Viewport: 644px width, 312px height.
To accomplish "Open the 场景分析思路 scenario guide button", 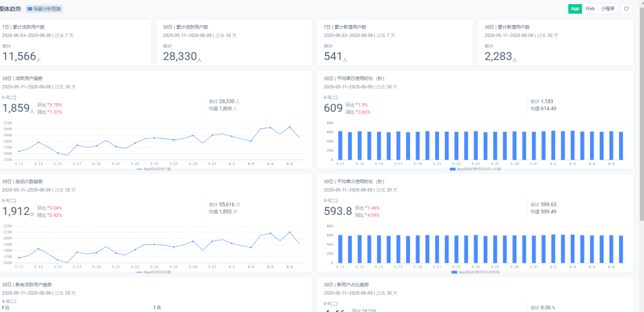I will [x=44, y=8].
